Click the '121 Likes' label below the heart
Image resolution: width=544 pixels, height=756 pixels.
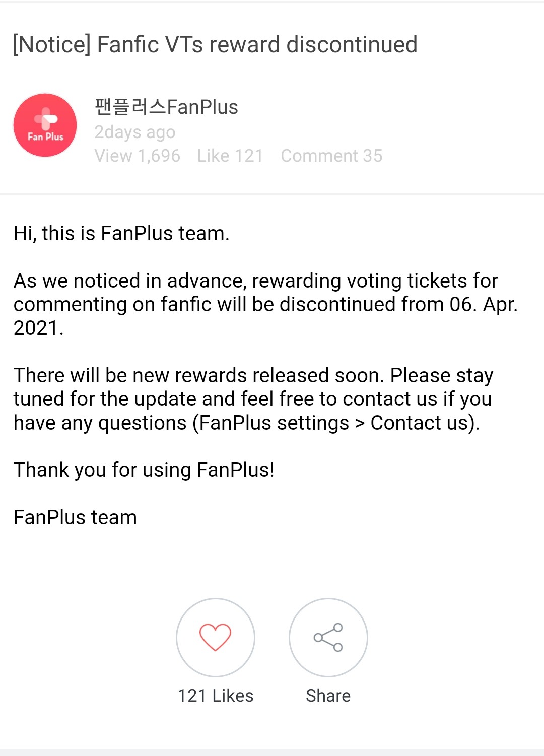pyautogui.click(x=215, y=696)
